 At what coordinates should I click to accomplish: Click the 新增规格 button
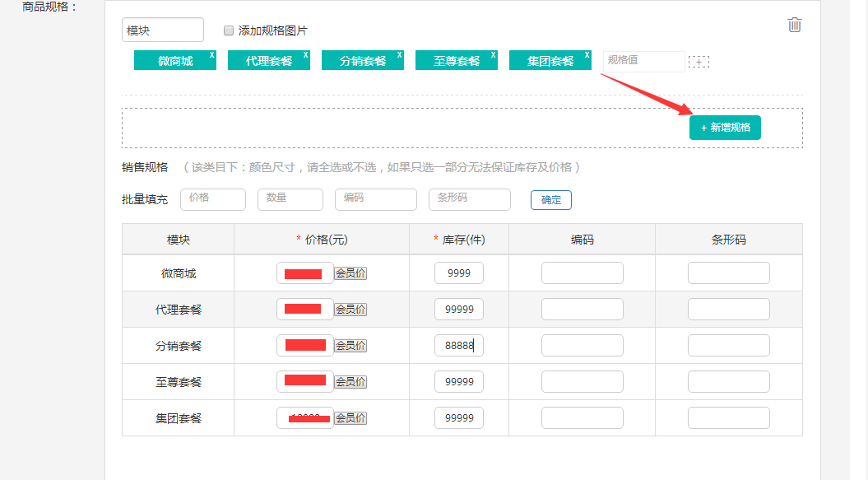(725, 128)
